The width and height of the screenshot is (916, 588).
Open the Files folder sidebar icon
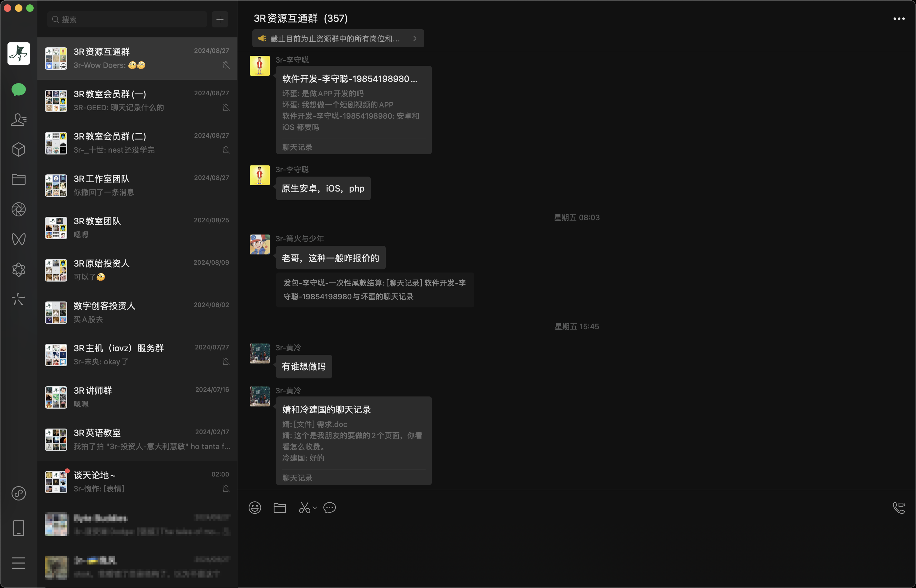point(18,179)
